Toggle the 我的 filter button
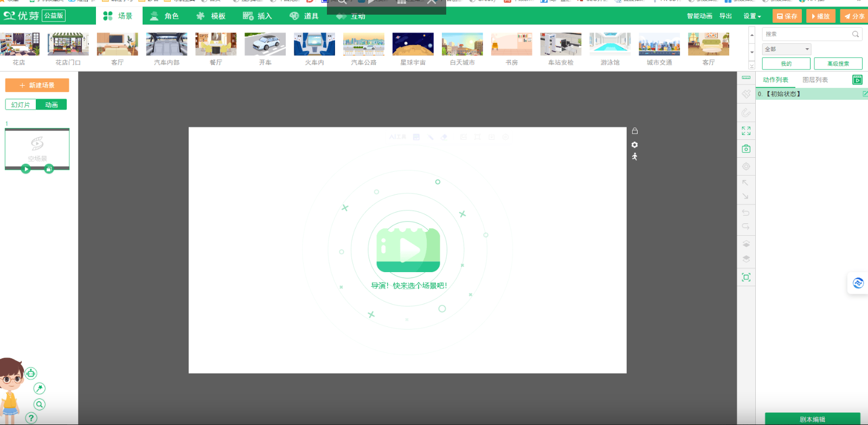The image size is (868, 425). pyautogui.click(x=786, y=64)
